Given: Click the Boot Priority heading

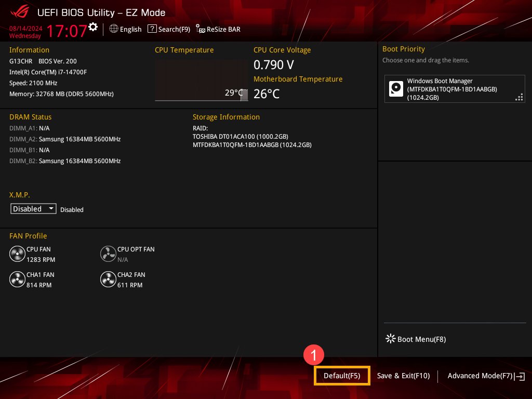Looking at the screenshot, I should coord(403,49).
